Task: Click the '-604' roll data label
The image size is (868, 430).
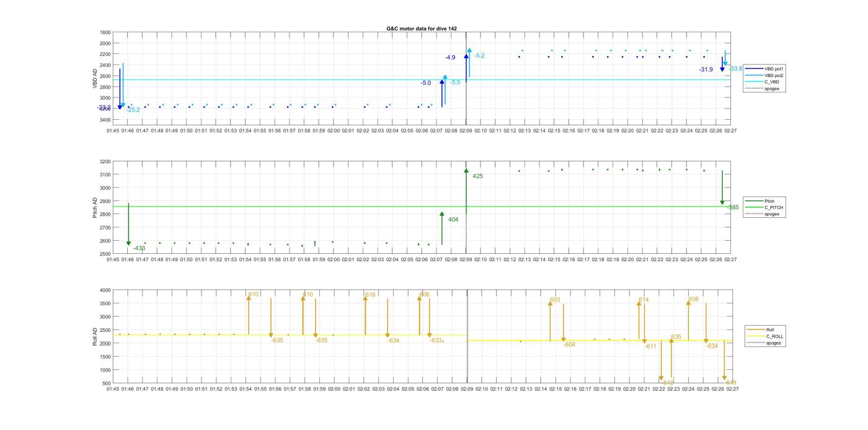Action: [569, 344]
